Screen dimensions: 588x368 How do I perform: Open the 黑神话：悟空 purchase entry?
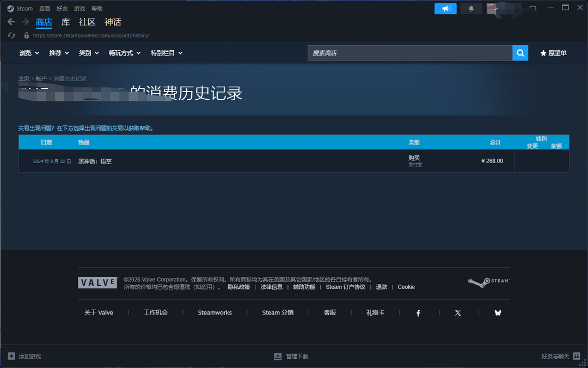point(95,161)
